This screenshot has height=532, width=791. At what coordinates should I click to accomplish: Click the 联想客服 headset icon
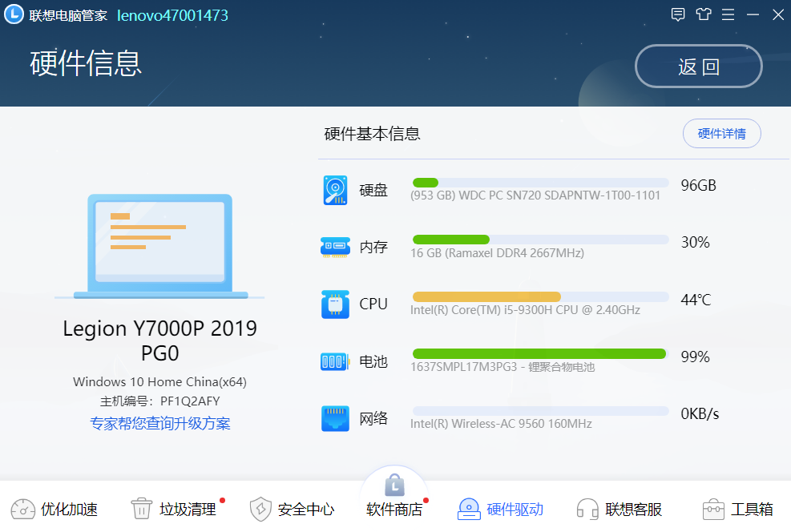pyautogui.click(x=587, y=509)
